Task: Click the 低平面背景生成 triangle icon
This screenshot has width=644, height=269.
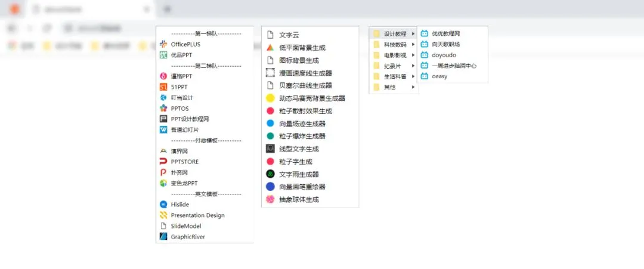Action: click(x=270, y=48)
